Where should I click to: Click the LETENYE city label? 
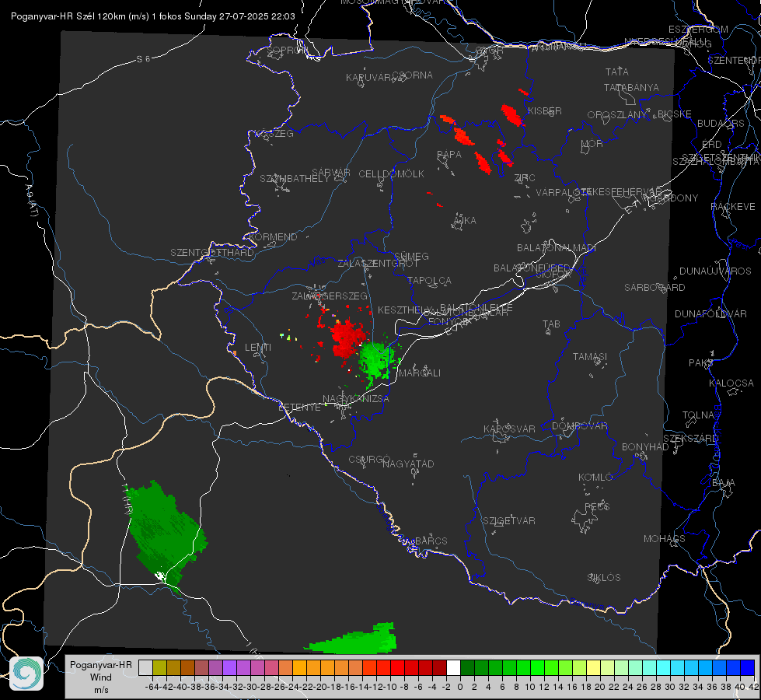tap(299, 408)
